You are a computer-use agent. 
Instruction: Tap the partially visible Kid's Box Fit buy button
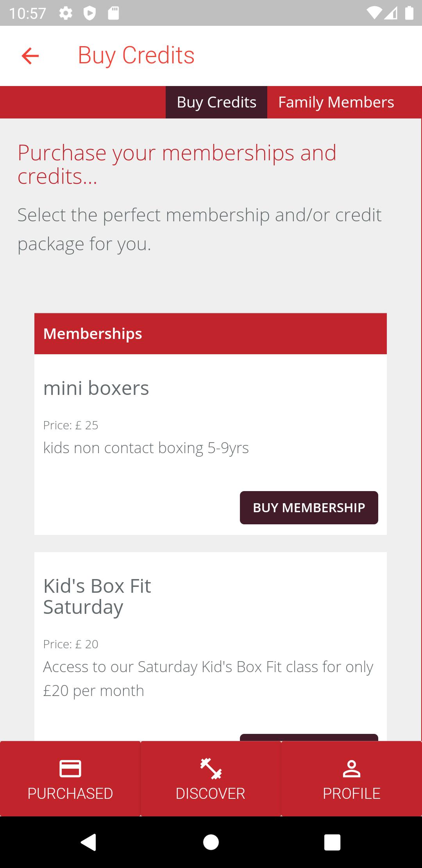309,737
